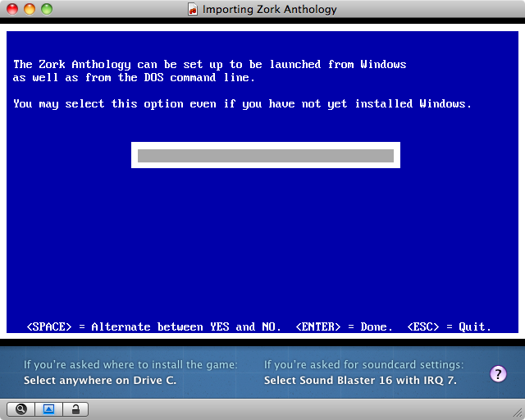Open the inspector magnifier icon
525x420 pixels.
(21, 409)
